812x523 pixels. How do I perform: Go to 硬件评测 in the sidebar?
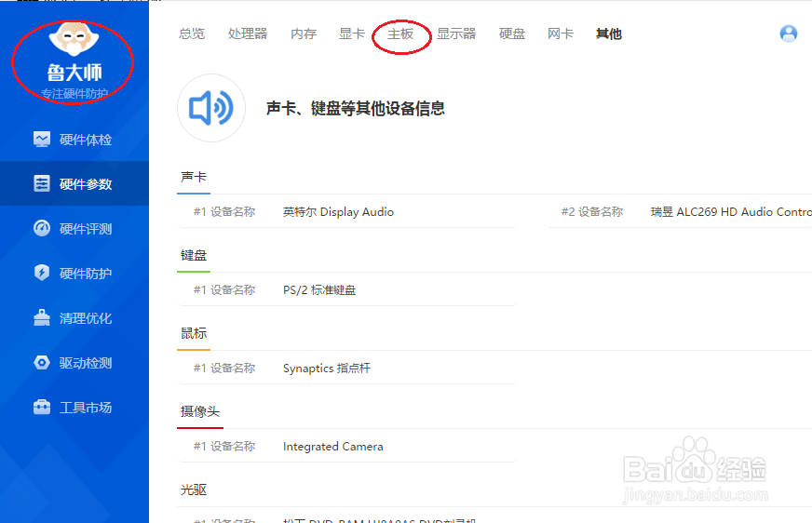click(74, 228)
